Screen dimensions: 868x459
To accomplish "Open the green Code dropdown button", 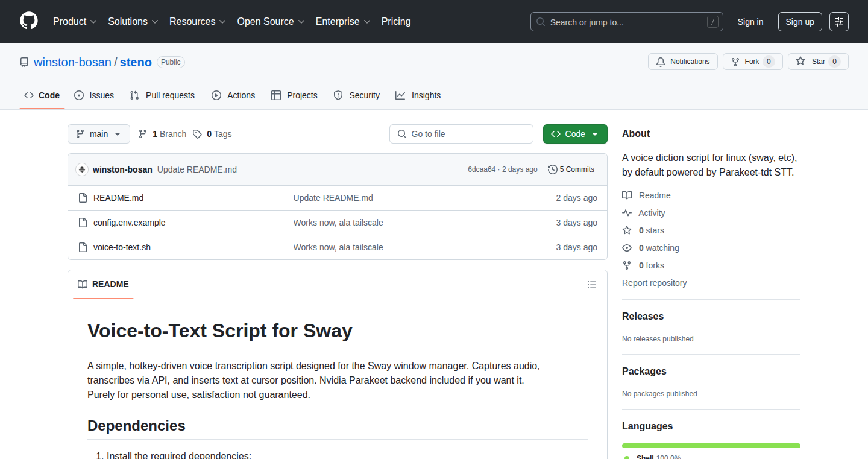I will click(575, 134).
